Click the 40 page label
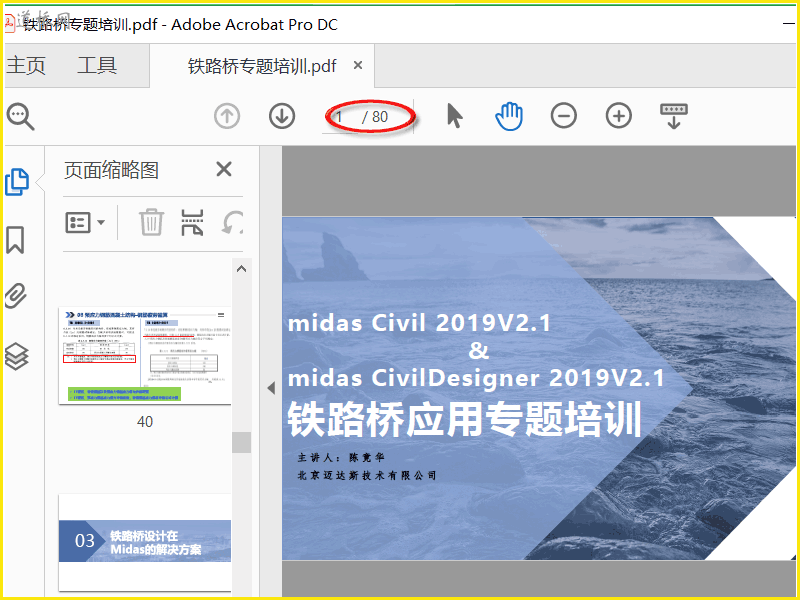The width and height of the screenshot is (800, 600). click(x=145, y=422)
